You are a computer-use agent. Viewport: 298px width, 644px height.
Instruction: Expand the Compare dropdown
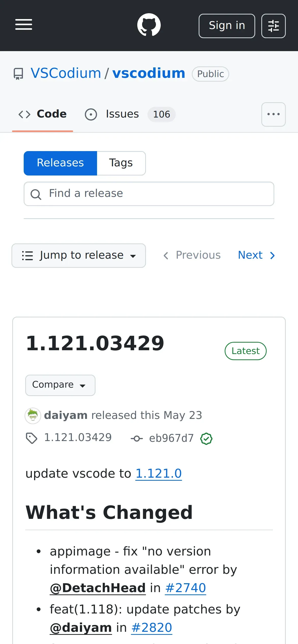[60, 385]
